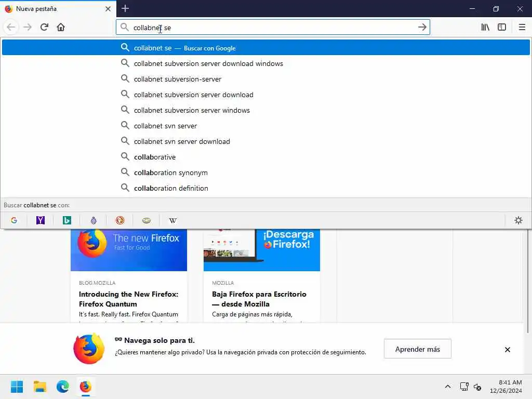Launch Microsoft Edge from the taskbar

[x=63, y=387]
